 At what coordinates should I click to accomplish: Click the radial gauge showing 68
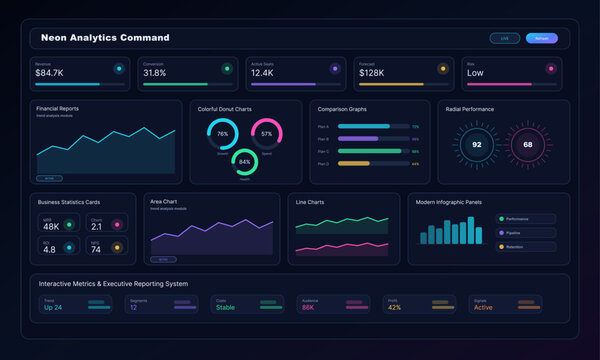[x=528, y=145]
